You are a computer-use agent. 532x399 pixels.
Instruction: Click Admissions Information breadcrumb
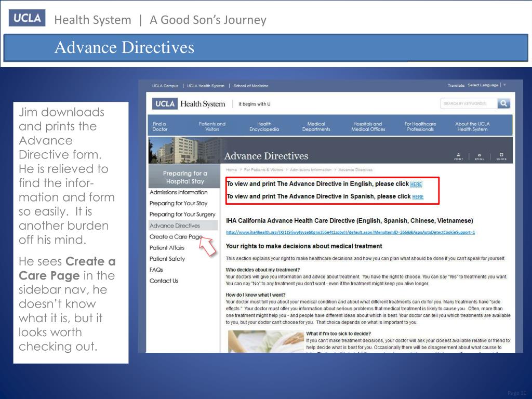click(311, 170)
